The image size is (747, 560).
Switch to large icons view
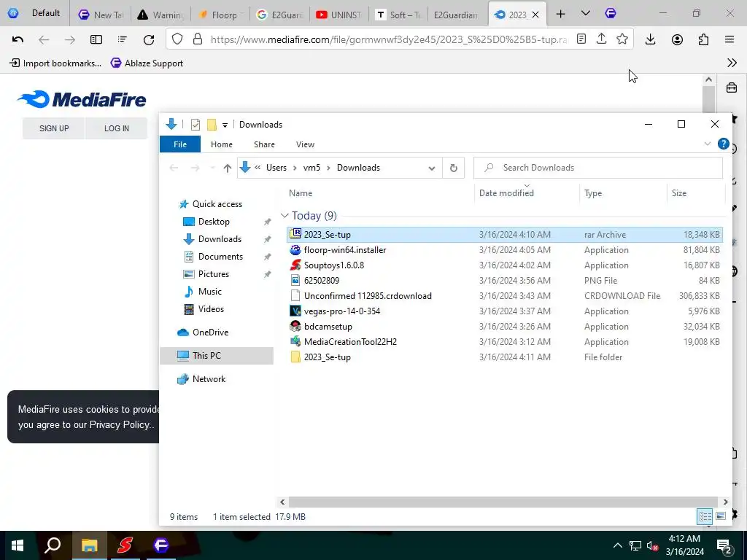click(721, 516)
